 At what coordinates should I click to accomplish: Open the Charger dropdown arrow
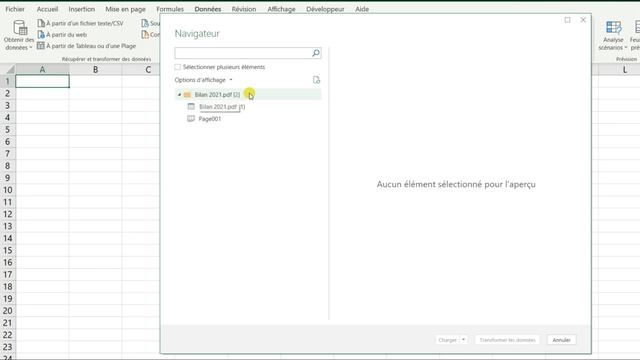click(x=464, y=340)
